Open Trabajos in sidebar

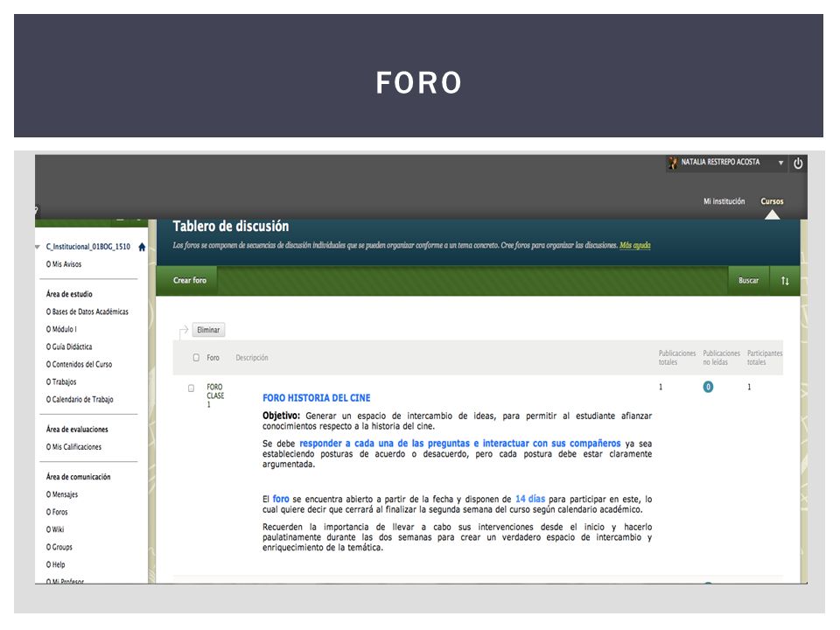61,382
